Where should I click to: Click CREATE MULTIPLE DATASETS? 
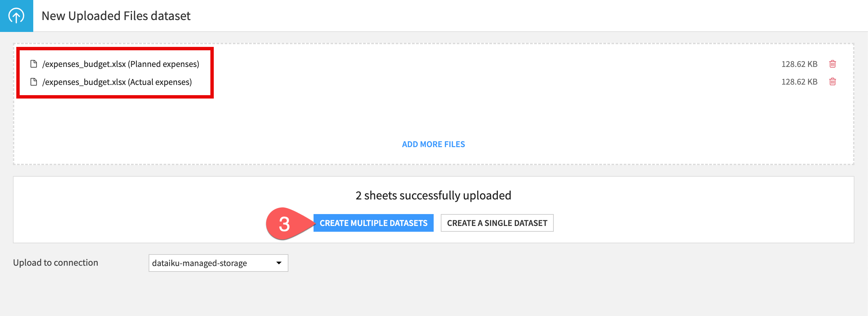[373, 223]
